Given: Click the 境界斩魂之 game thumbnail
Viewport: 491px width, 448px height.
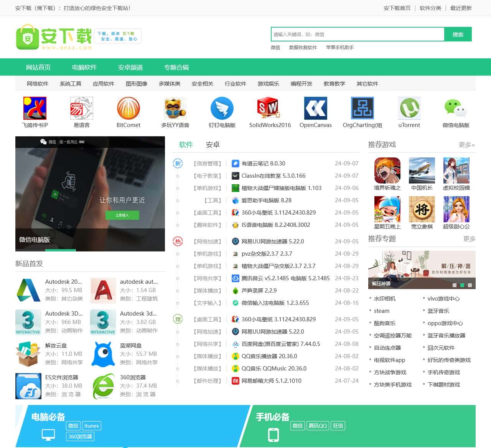Looking at the screenshot, I should click(387, 170).
